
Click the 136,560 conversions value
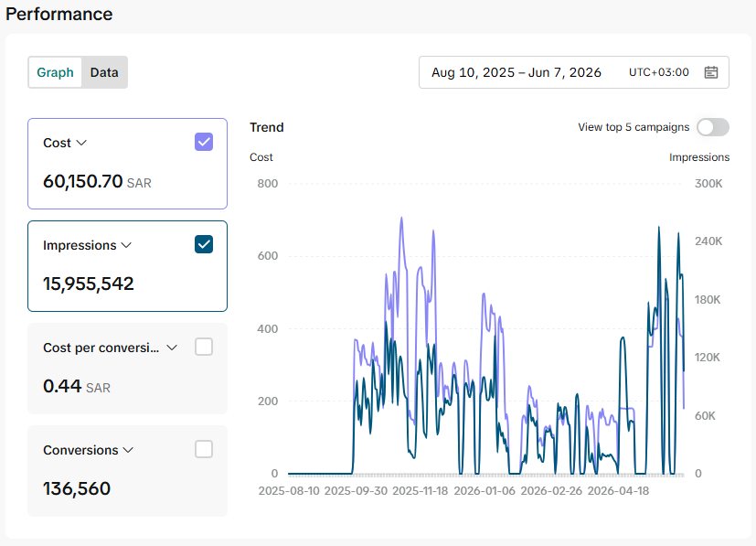[77, 488]
